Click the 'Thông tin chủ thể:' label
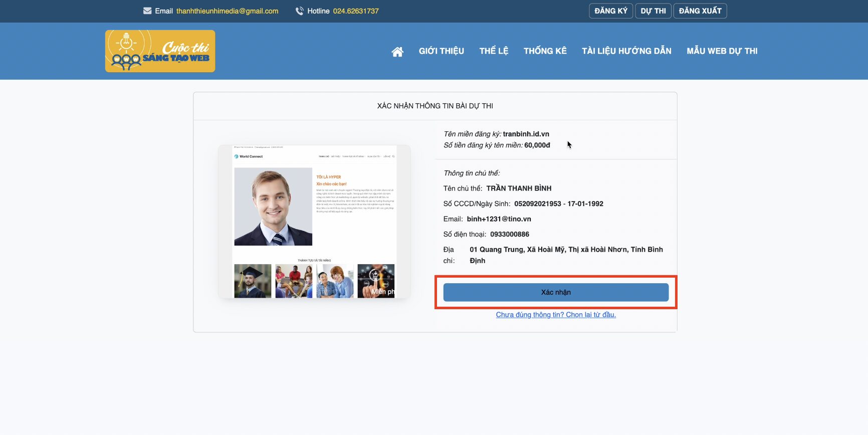 click(472, 173)
